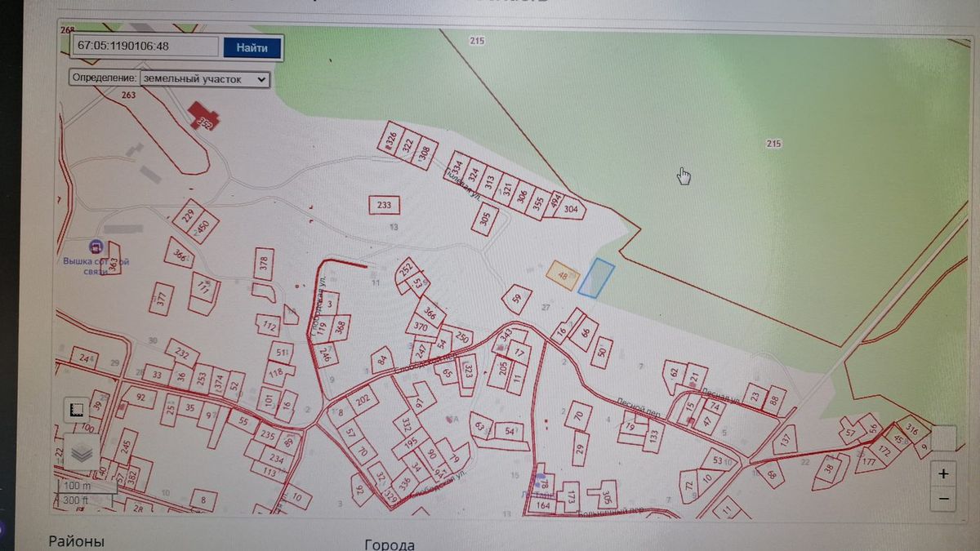Screen dimensions: 980x551
Task: Zoom in with the plus button
Action: coord(943,473)
